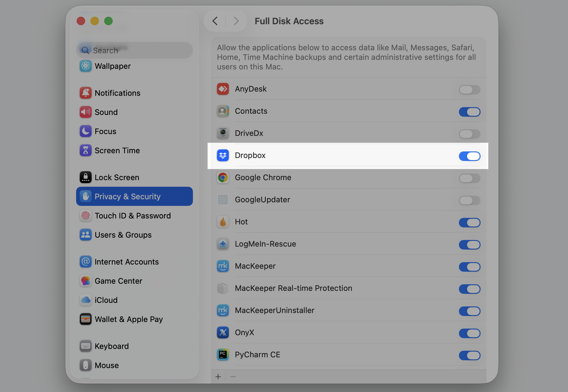The image size is (568, 392).
Task: Turn off the Hot app toggle
Action: [469, 222]
